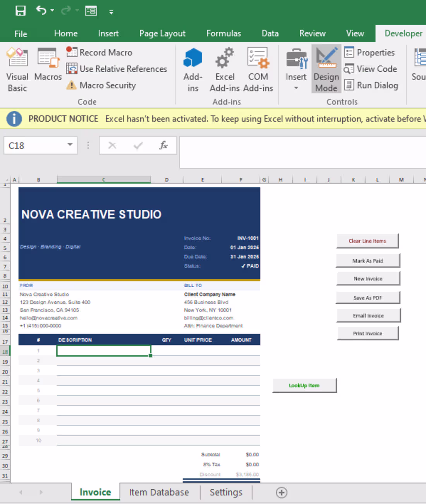The height and width of the screenshot is (504, 426).
Task: Switch to the Invoice sheet tab
Action: (95, 492)
